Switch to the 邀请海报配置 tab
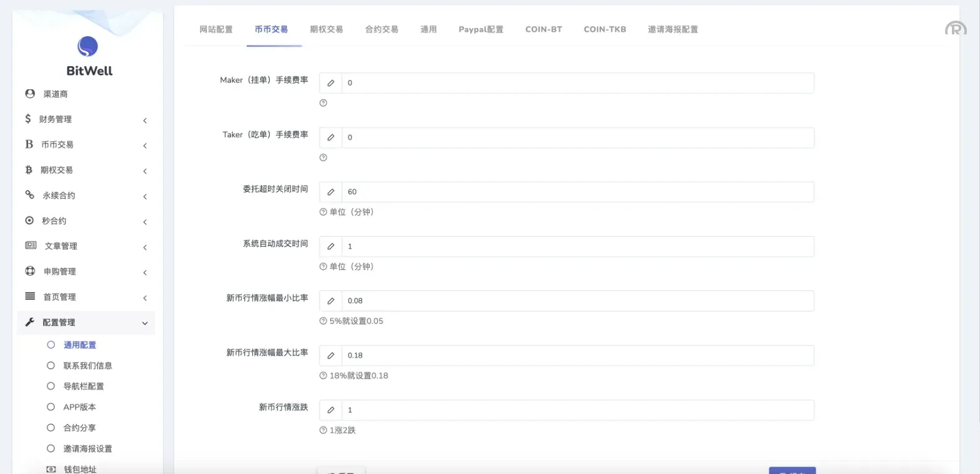 pos(673,29)
